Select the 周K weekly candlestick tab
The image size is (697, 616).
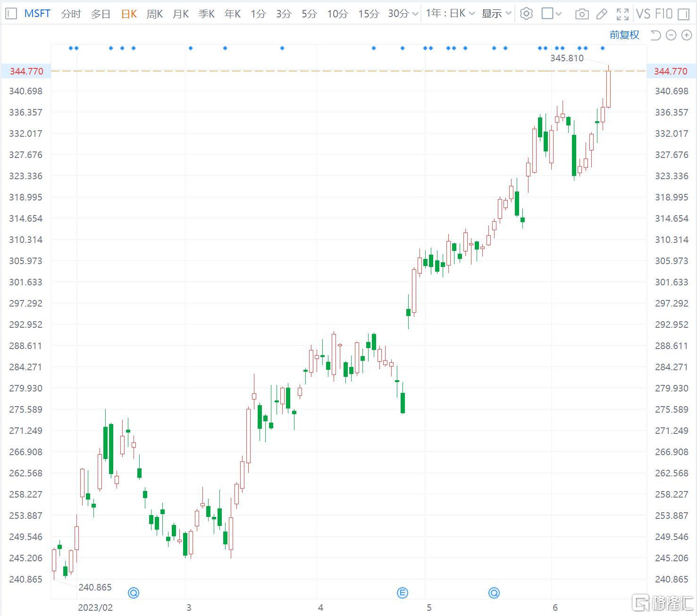[x=155, y=14]
